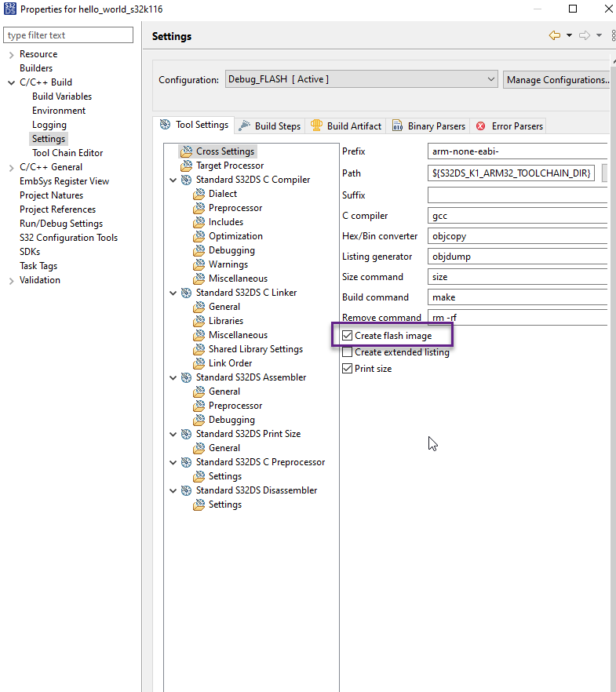Collapse Standard S32DS C Linker node
616x692 pixels.
[x=173, y=293]
